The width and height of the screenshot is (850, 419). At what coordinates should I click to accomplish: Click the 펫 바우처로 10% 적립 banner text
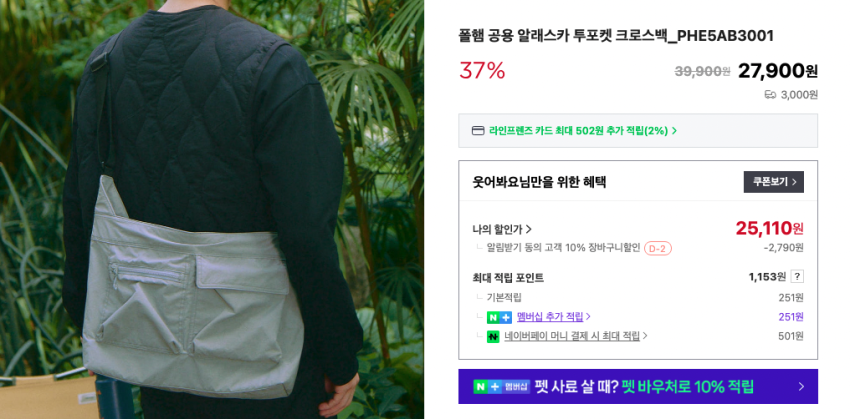[x=687, y=386]
